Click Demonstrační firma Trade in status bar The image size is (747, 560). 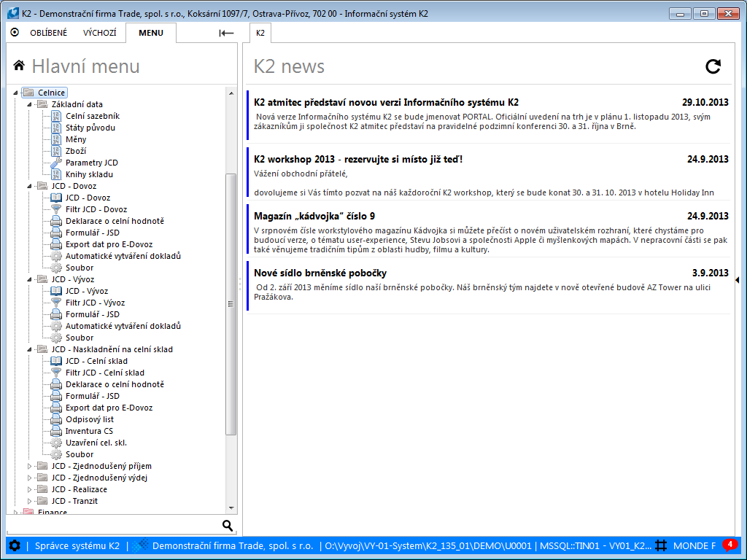[x=233, y=545]
